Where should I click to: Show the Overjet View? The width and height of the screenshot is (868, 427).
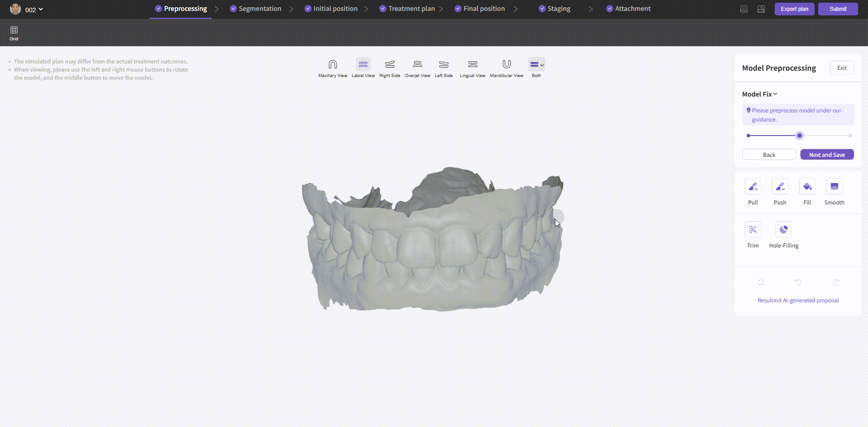point(417,68)
